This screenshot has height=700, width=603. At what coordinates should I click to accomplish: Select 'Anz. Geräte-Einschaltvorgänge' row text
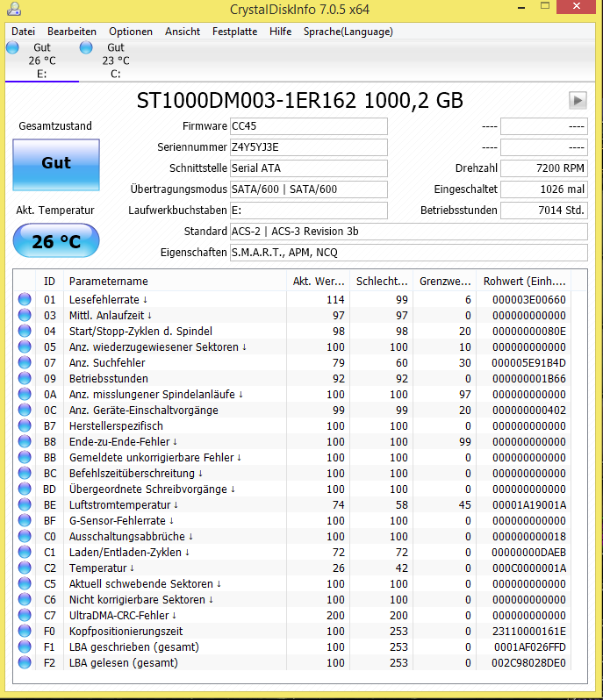144,411
